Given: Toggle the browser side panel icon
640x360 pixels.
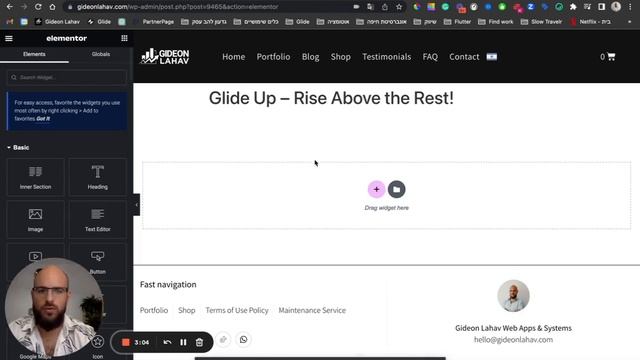Looking at the screenshot, I should pos(601,7).
